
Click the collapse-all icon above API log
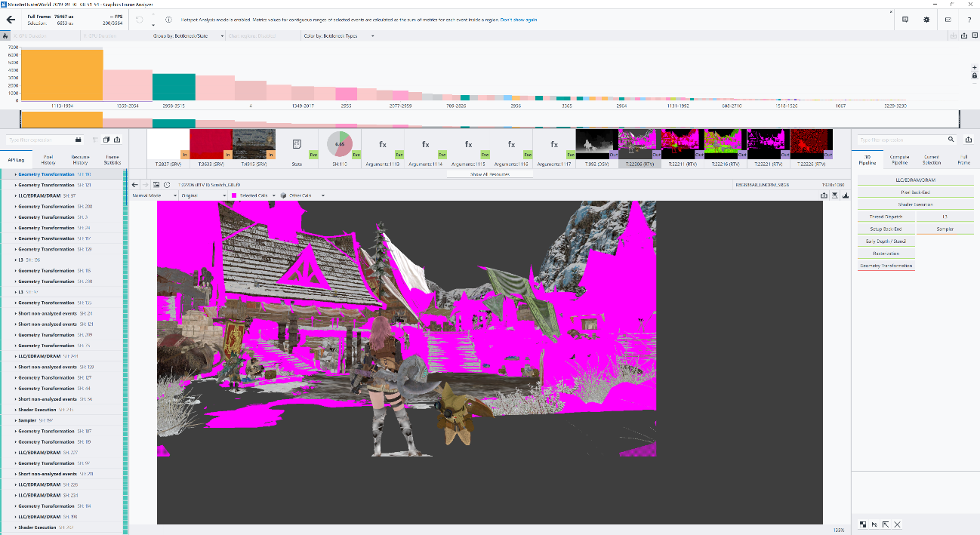click(x=106, y=140)
